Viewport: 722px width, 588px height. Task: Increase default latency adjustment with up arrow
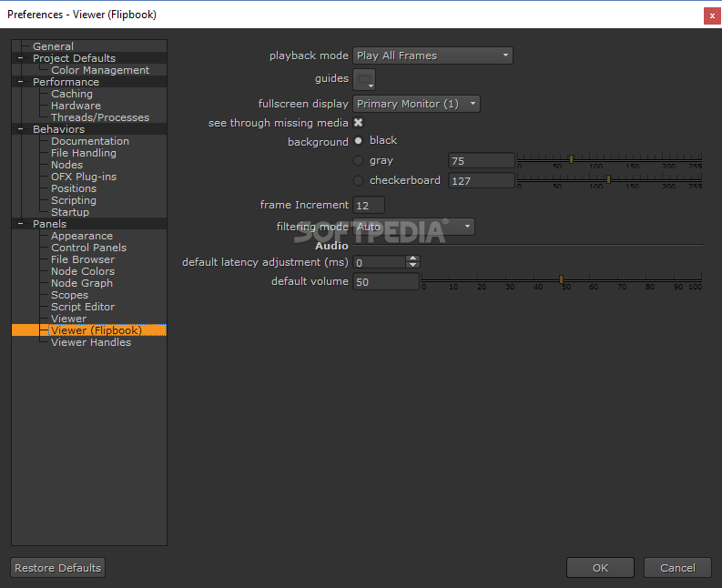coord(413,259)
